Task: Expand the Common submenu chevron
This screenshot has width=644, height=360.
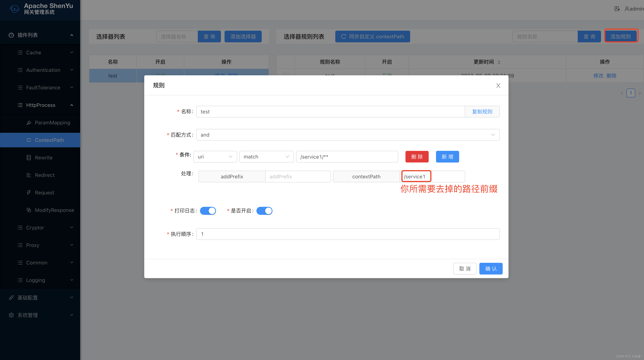Action: 72,263
